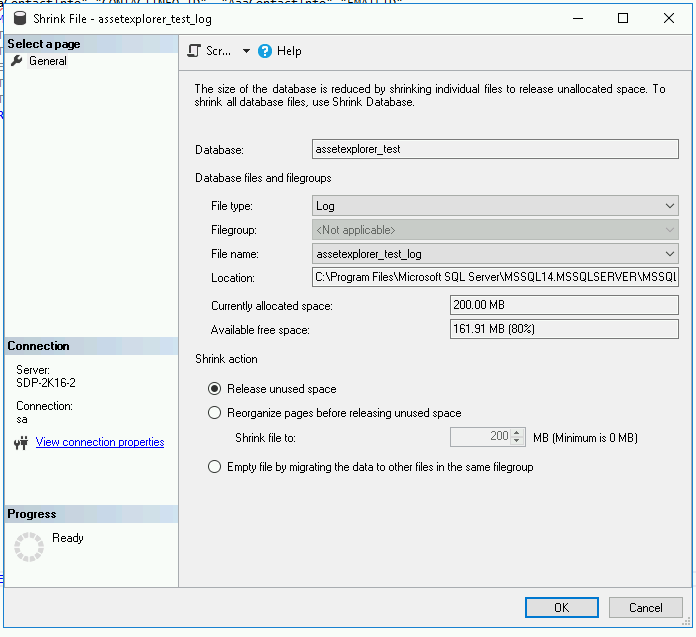Image resolution: width=696 pixels, height=637 pixels.
Task: Select Empty file by migrating data option
Action: pyautogui.click(x=214, y=467)
